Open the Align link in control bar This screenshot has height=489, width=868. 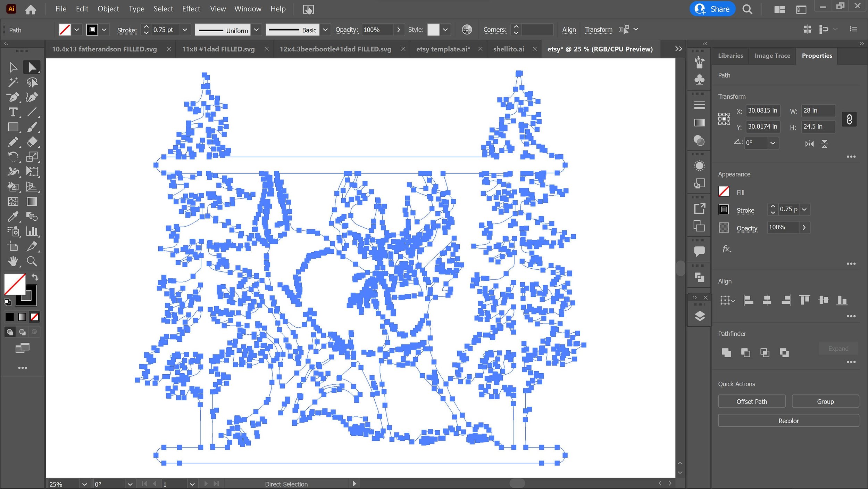[x=569, y=30]
